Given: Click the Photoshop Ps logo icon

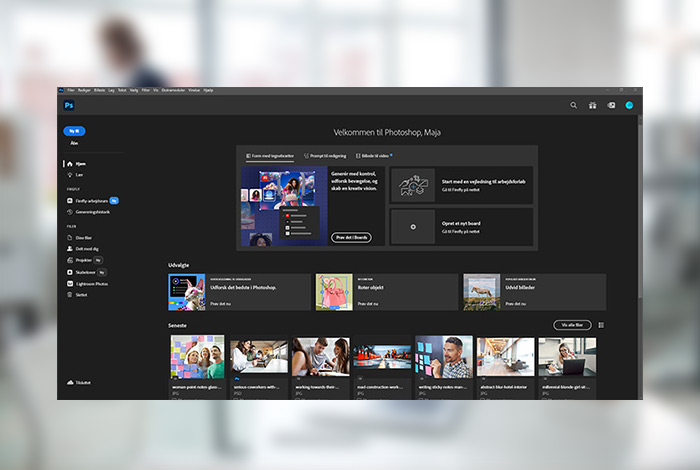Looking at the screenshot, I should pyautogui.click(x=69, y=105).
